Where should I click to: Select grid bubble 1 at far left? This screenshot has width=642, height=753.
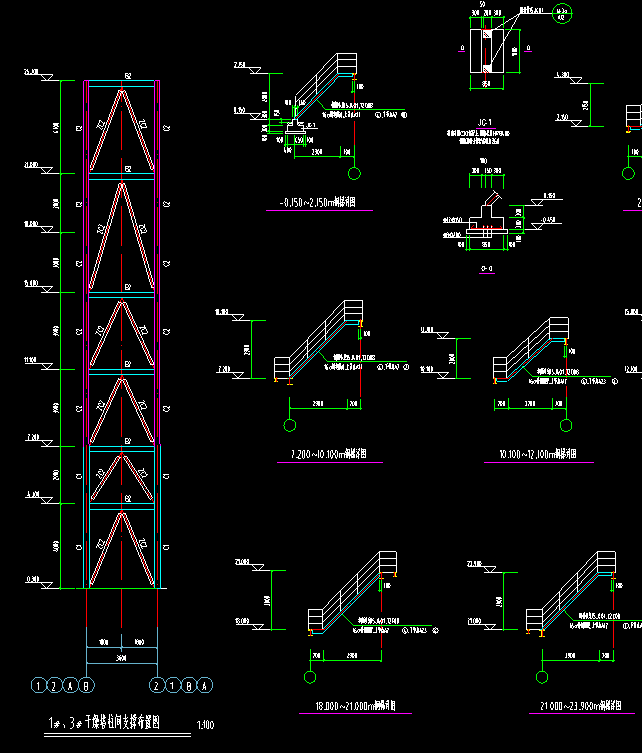[40, 686]
